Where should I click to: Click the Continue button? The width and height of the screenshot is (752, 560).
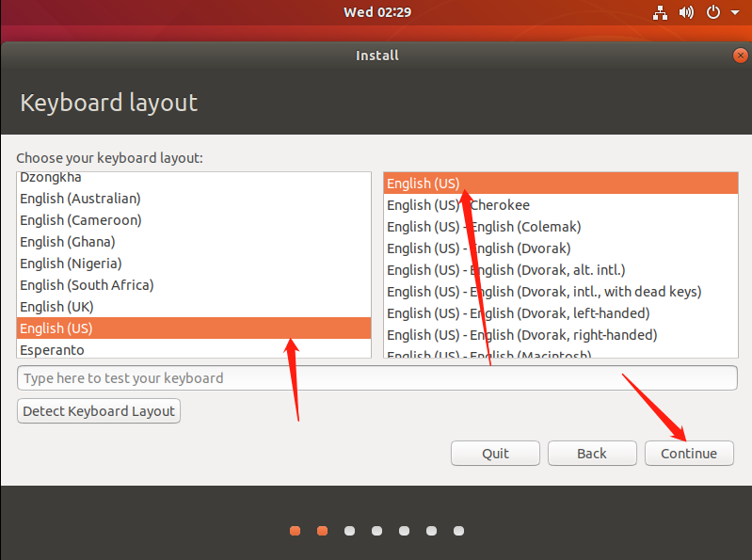(689, 453)
